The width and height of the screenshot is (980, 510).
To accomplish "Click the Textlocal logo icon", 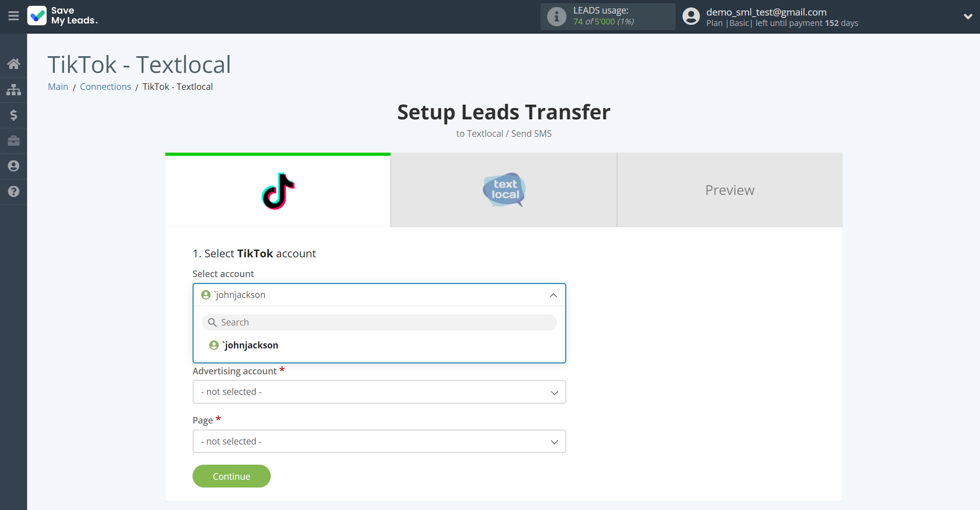I will click(505, 190).
